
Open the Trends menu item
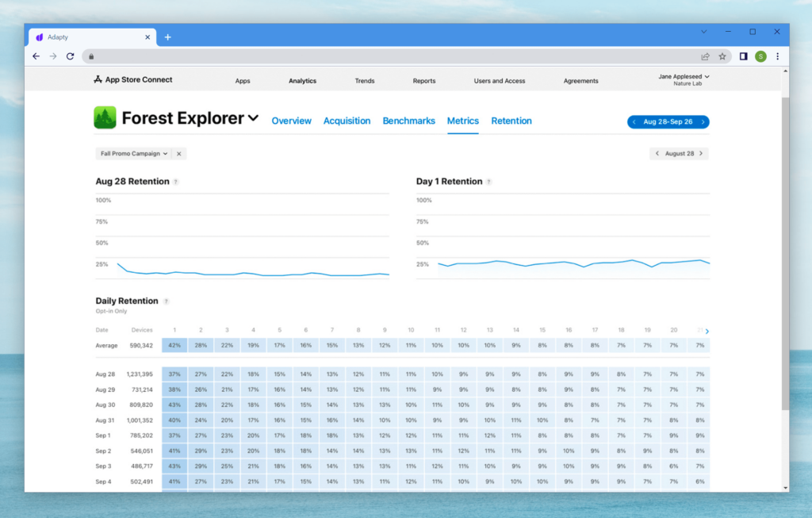tap(365, 81)
